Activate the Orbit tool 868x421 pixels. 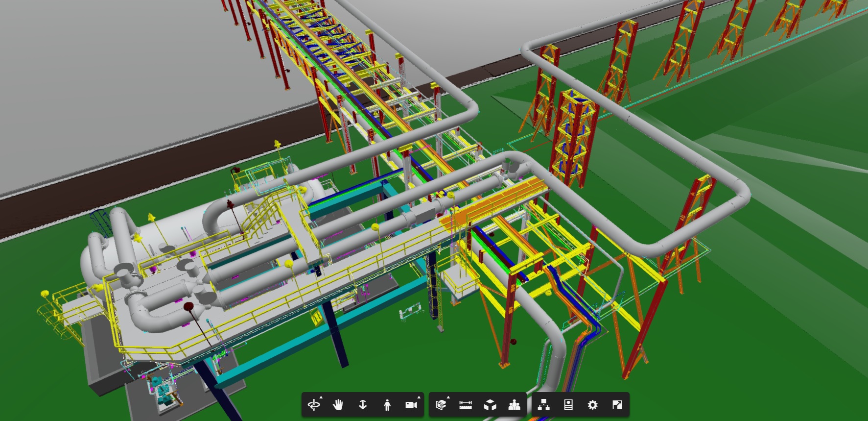314,405
